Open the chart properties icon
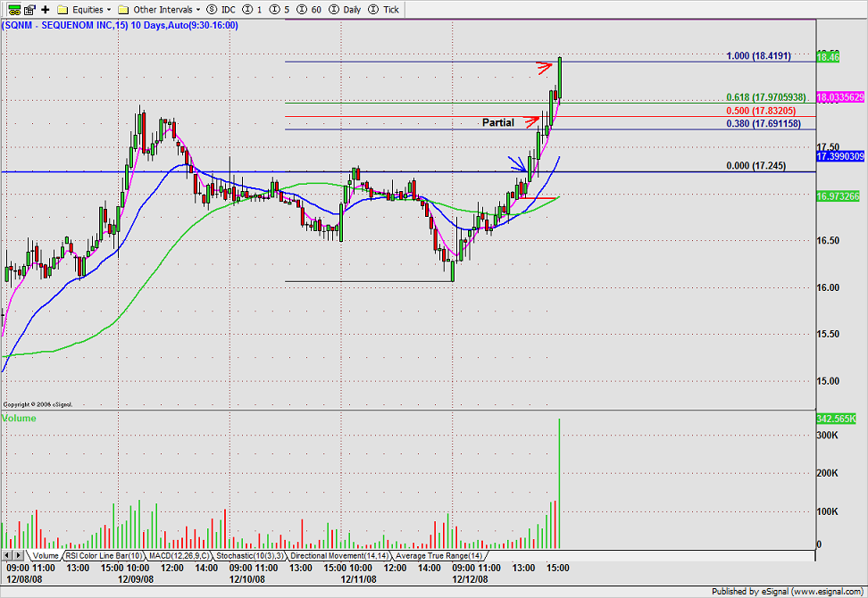This screenshot has width=868, height=598. point(29,10)
